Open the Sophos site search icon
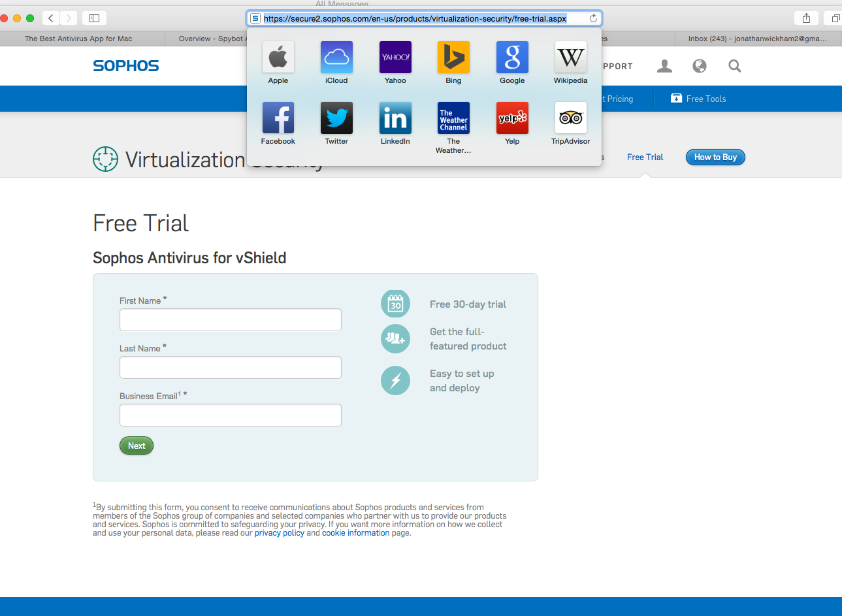 click(x=735, y=66)
